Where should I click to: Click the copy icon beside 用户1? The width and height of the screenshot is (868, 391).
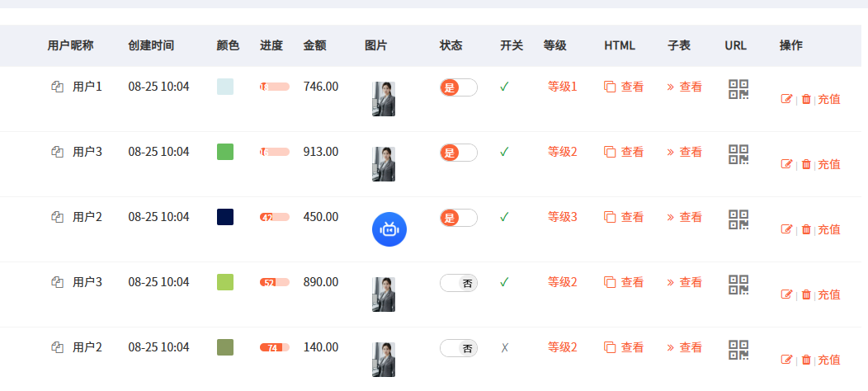(57, 87)
